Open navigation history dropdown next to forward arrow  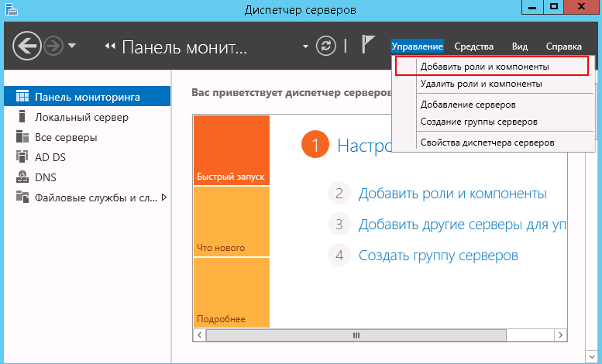pyautogui.click(x=72, y=46)
